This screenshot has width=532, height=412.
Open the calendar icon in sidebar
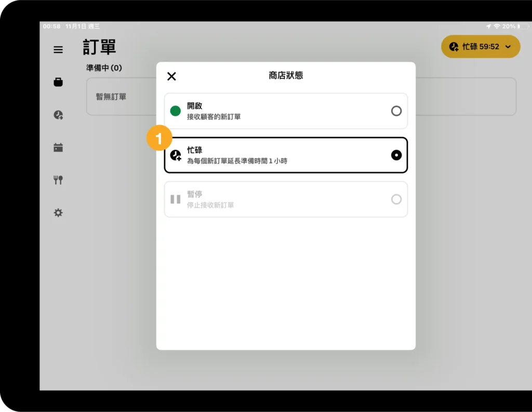pyautogui.click(x=58, y=148)
